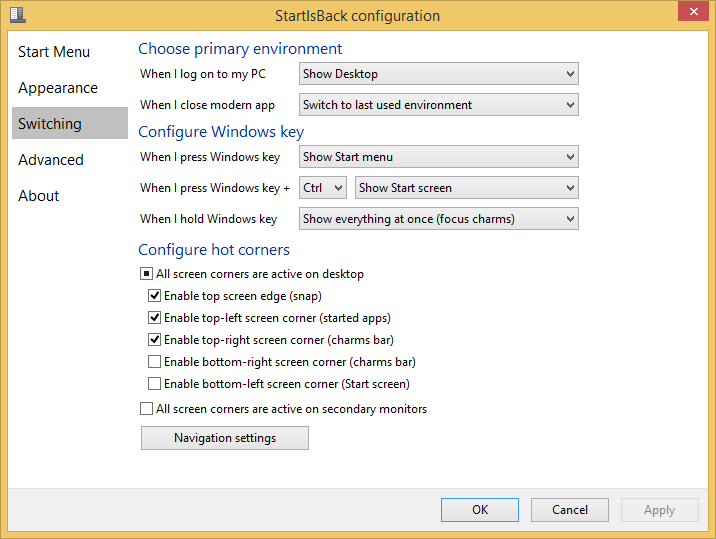This screenshot has height=539, width=716.
Task: Select the Switching section
Action: click(x=50, y=124)
